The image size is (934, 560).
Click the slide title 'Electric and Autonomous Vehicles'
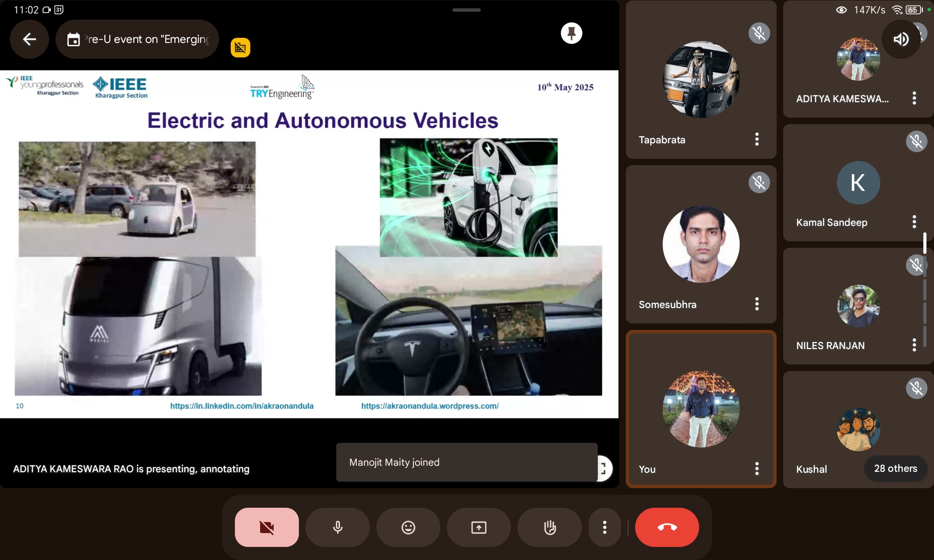point(323,120)
